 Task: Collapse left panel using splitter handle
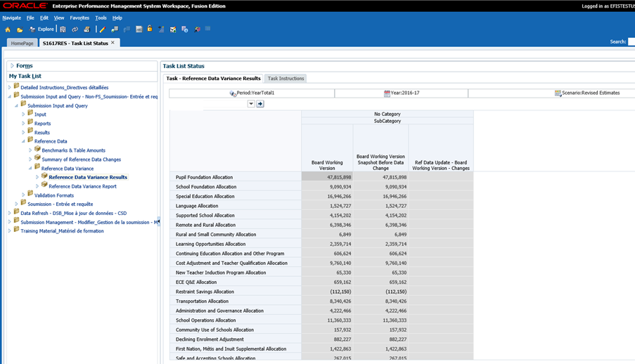pyautogui.click(x=159, y=221)
